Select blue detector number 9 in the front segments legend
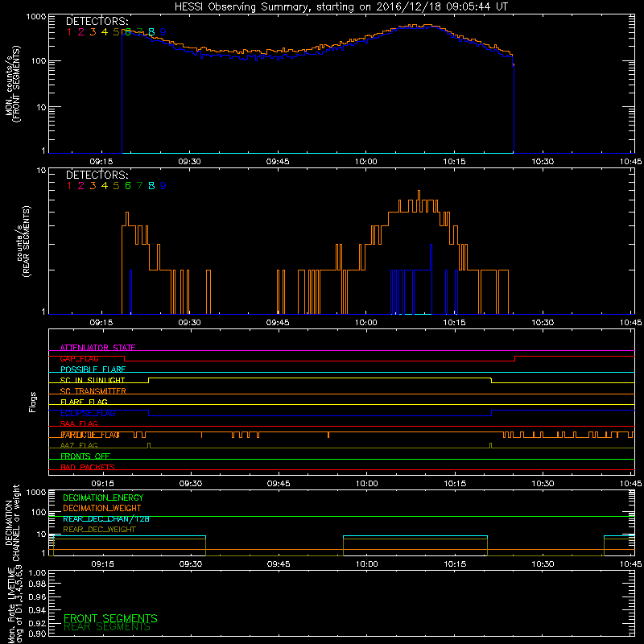The height and width of the screenshot is (644, 644). tap(163, 31)
